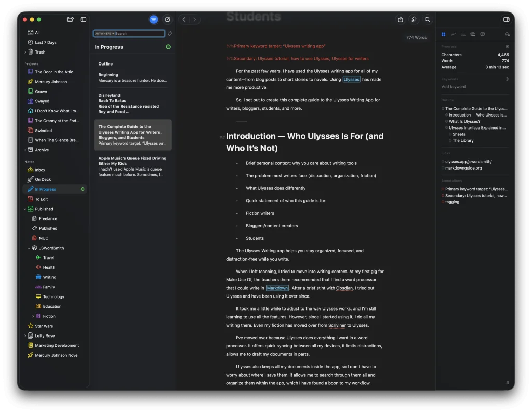The height and width of the screenshot is (413, 532).
Task: Open Quick Export with the arrow icon
Action: 414,19
